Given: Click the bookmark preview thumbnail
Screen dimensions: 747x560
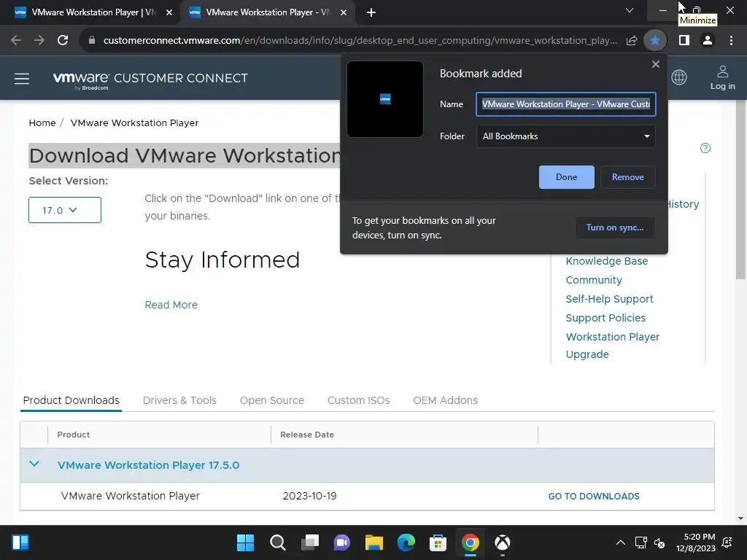Looking at the screenshot, I should (x=385, y=99).
